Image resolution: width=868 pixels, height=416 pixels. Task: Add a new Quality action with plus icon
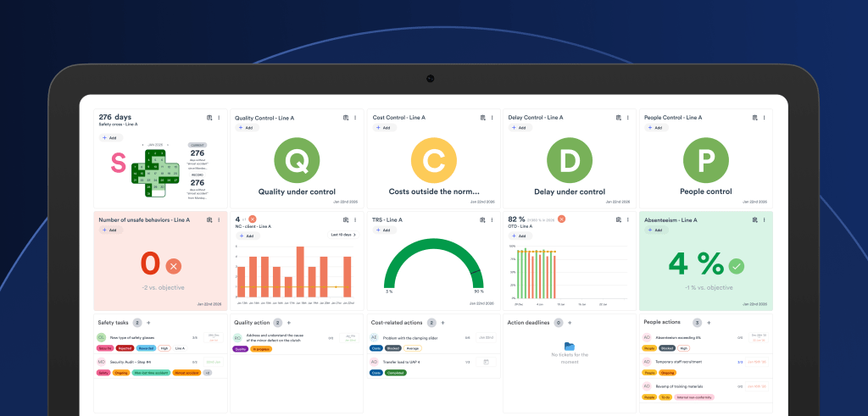[x=289, y=323]
